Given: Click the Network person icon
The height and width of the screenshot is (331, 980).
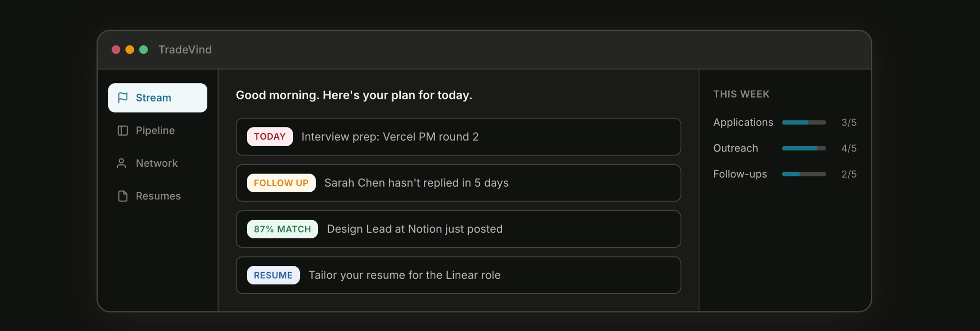Looking at the screenshot, I should 122,163.
